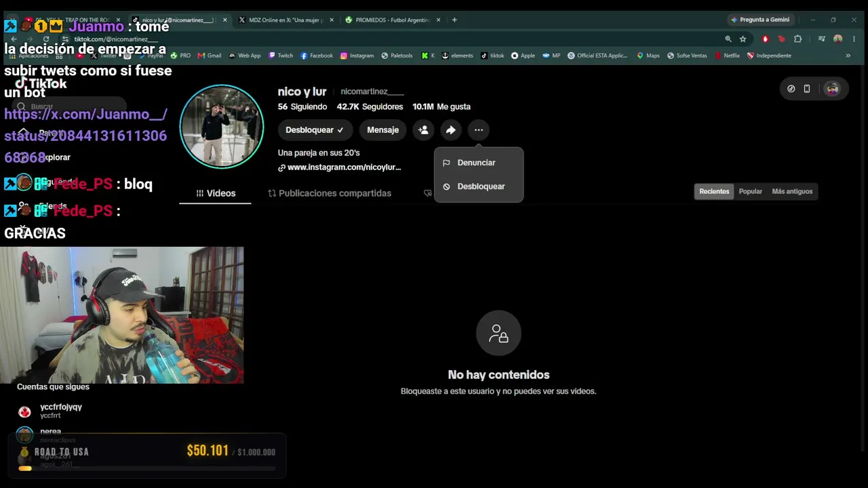
Task: Open the Twitch bookmark
Action: tap(281, 56)
